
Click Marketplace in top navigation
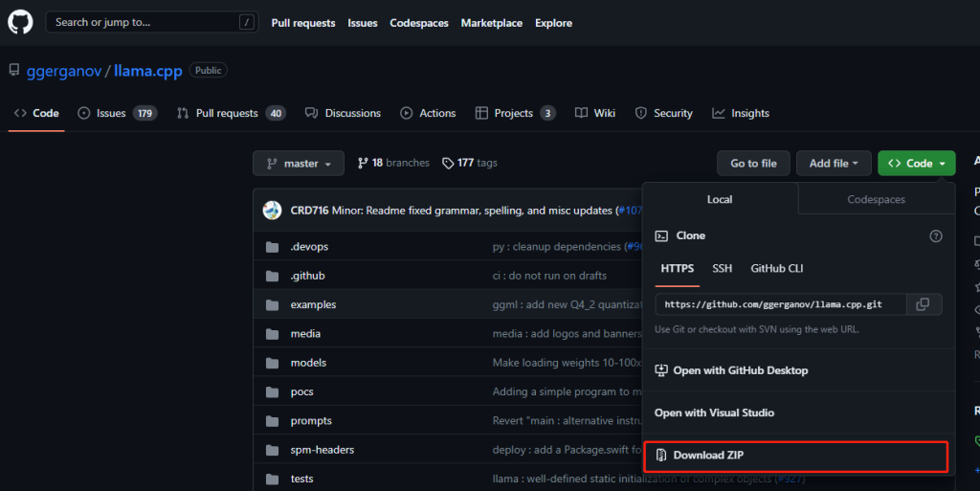coord(491,23)
